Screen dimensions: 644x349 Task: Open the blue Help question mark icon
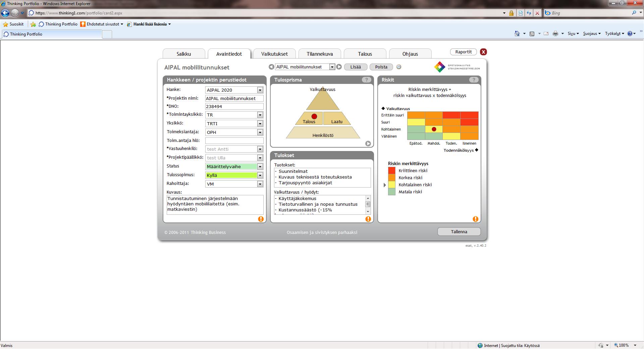(630, 34)
